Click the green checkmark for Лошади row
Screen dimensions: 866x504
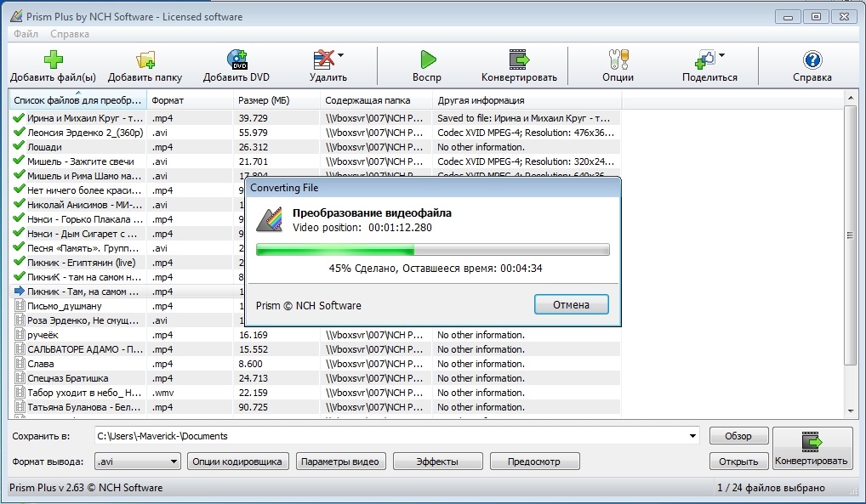coord(19,146)
